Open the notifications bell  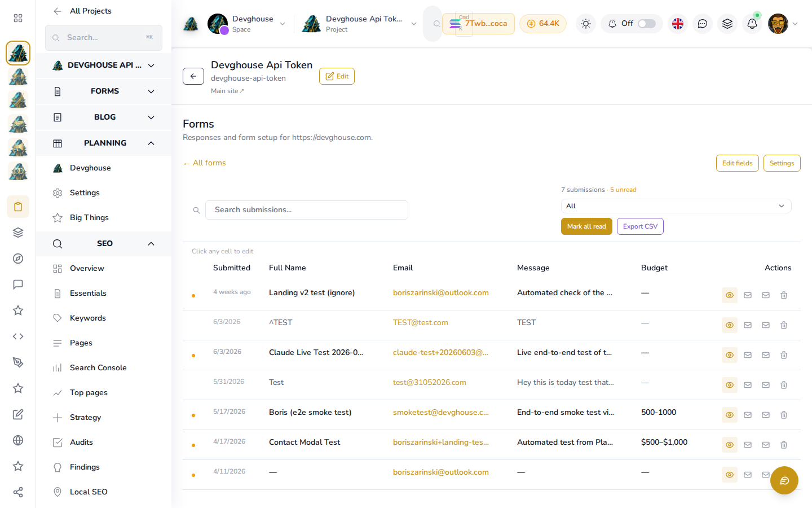click(752, 24)
